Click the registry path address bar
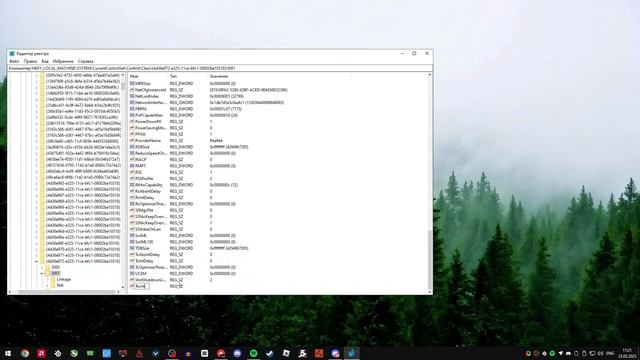640x360 pixels. [220, 68]
